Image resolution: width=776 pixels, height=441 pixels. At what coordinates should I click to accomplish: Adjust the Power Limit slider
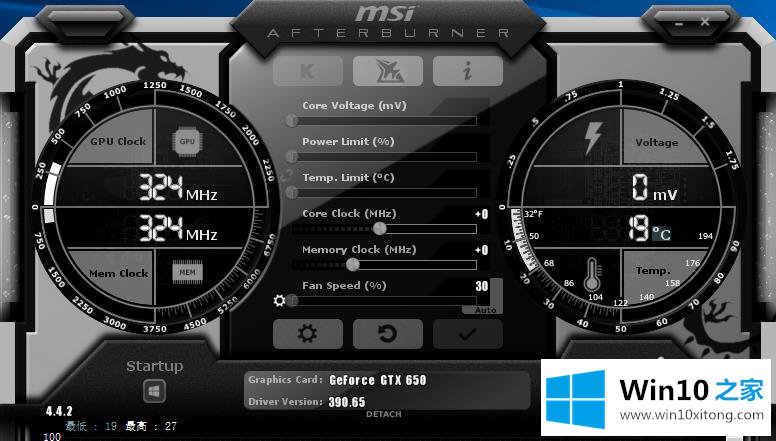(384, 157)
